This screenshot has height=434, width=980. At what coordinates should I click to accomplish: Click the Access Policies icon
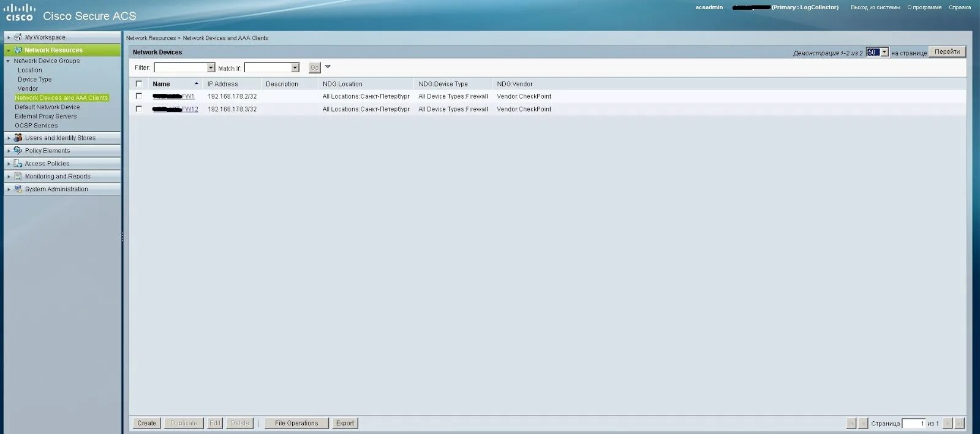click(18, 164)
